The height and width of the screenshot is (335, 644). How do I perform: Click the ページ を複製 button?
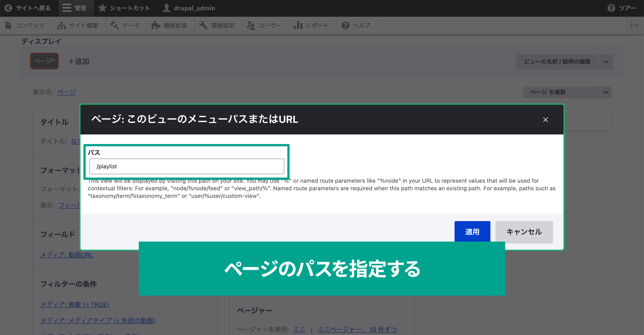click(x=561, y=92)
